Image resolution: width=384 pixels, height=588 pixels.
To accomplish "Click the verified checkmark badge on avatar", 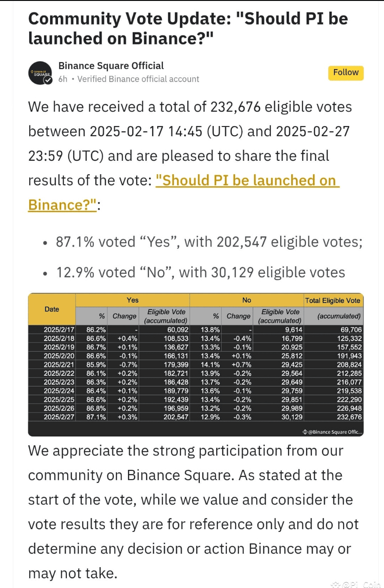I will click(x=48, y=80).
